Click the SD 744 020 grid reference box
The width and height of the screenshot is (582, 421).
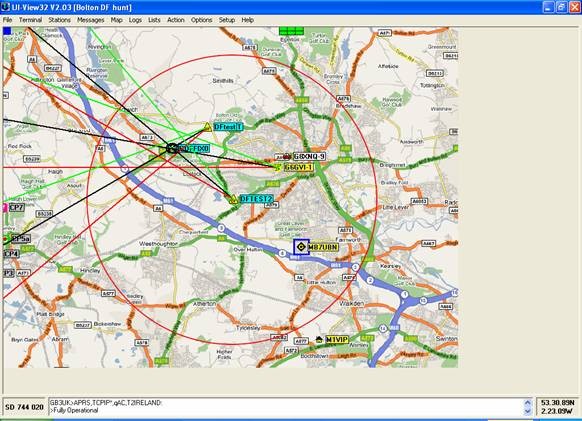(24, 407)
